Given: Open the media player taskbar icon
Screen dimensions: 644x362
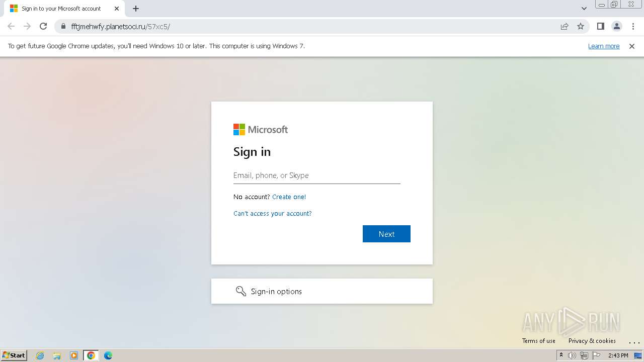Looking at the screenshot, I should point(74,355).
